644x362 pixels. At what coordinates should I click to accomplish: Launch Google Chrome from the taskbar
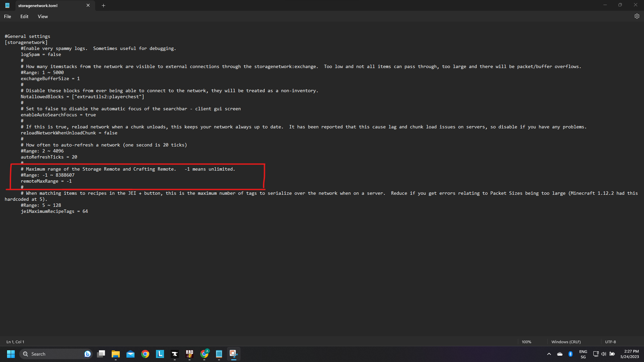145,354
